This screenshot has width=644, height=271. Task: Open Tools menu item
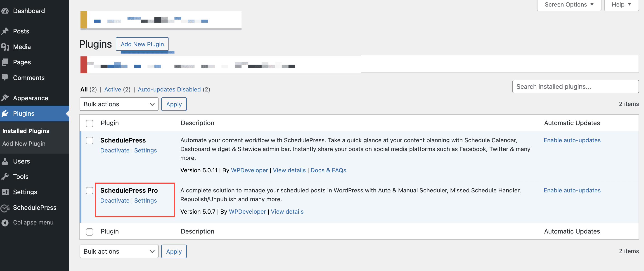point(21,177)
